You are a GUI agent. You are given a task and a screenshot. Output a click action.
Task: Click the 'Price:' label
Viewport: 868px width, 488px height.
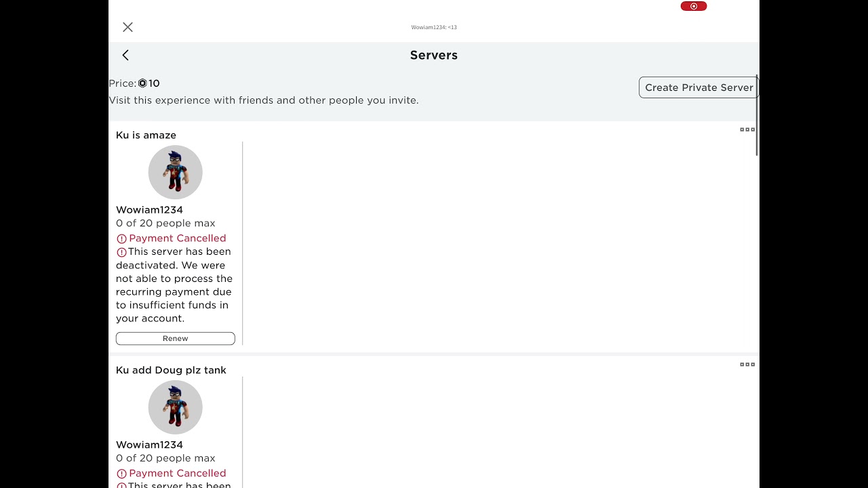[123, 83]
